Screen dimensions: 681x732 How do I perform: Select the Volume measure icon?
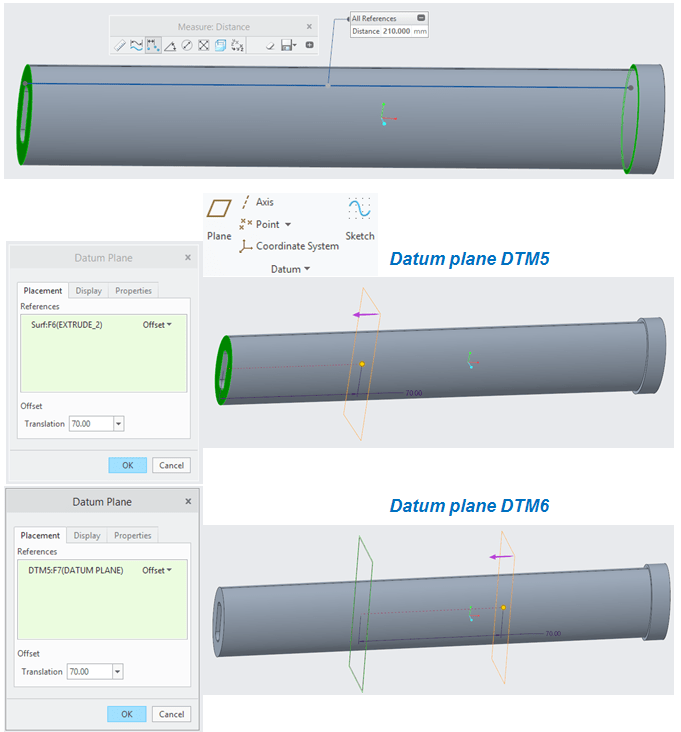pos(221,45)
